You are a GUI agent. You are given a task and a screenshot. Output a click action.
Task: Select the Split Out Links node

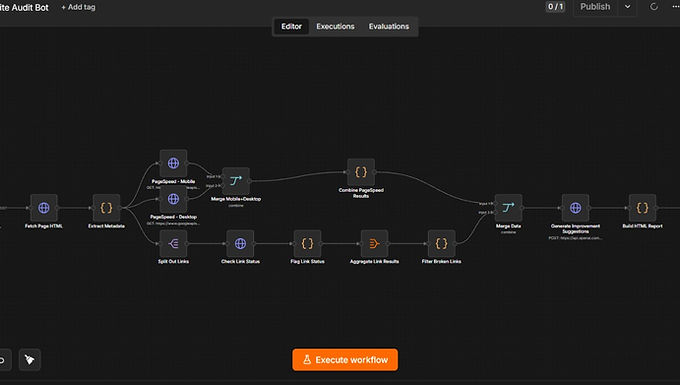pyautogui.click(x=173, y=243)
